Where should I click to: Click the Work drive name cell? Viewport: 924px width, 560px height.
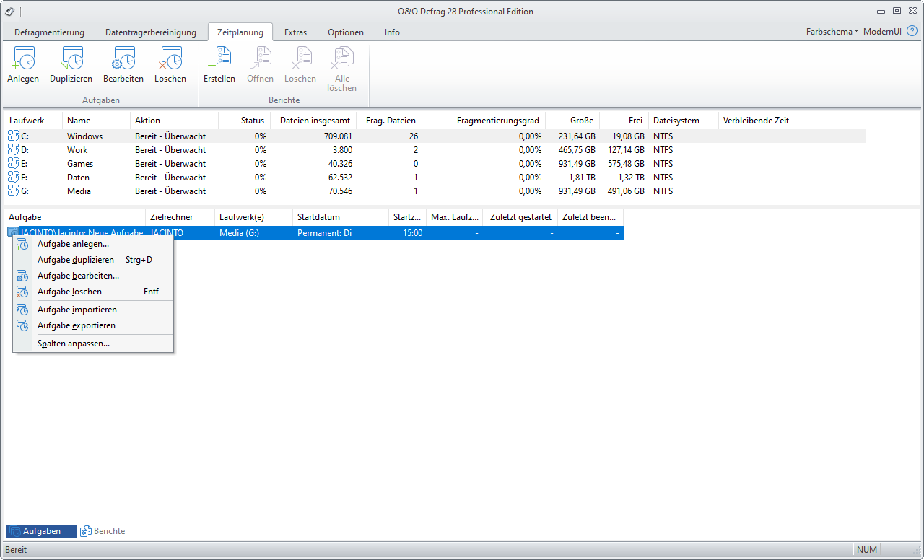[77, 149]
